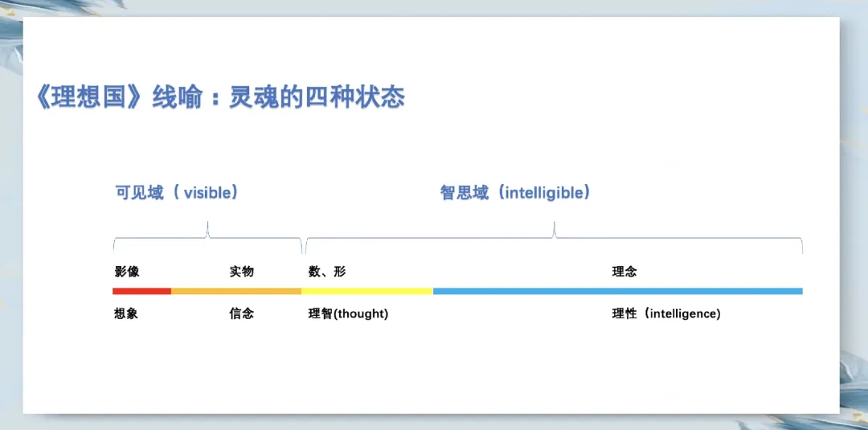Screen dimensions: 868x430
Task: Click the slide title 《理想国》线喻：灵魂的四种状态
Action: pyautogui.click(x=219, y=98)
